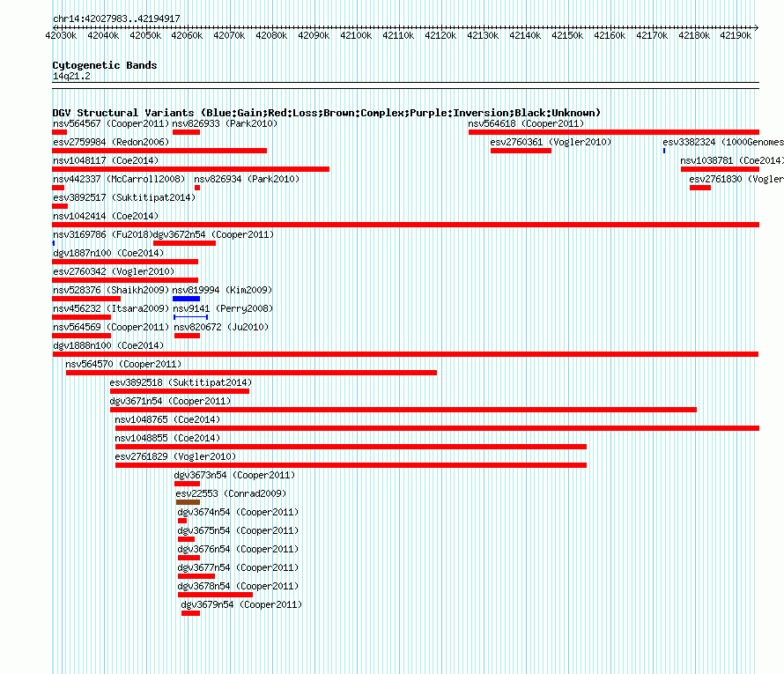Click the chr14:42027983..42194917 coordinate label
784x674 pixels.
(x=116, y=19)
